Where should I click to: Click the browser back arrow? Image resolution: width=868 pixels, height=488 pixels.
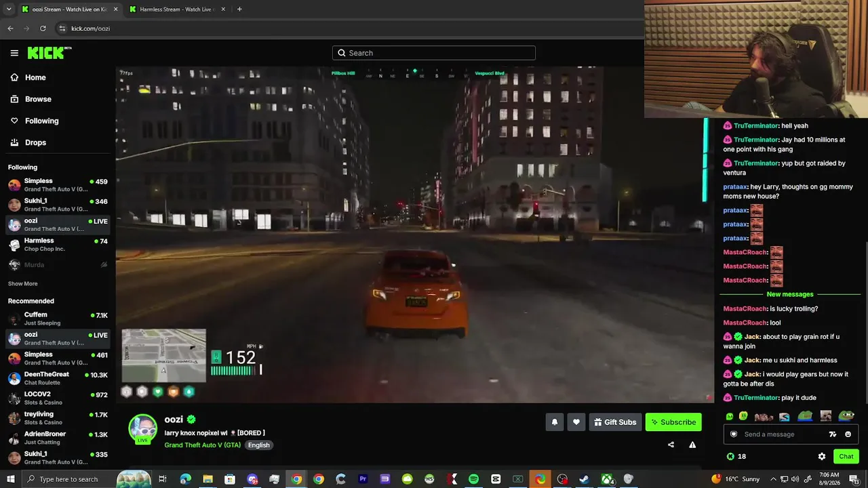[10, 28]
